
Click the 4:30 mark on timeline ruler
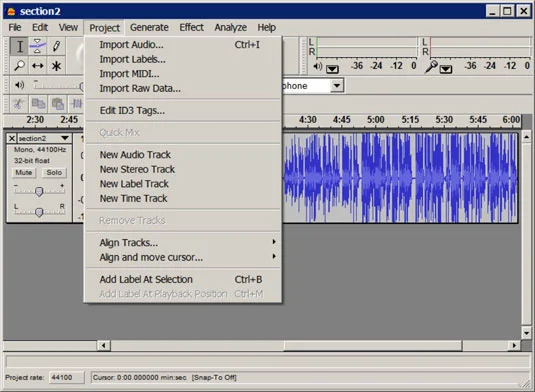coord(307,120)
